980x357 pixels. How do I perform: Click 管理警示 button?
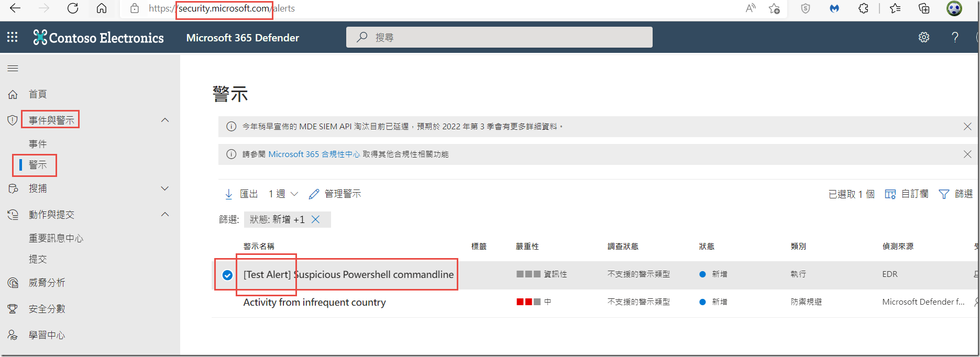(335, 194)
